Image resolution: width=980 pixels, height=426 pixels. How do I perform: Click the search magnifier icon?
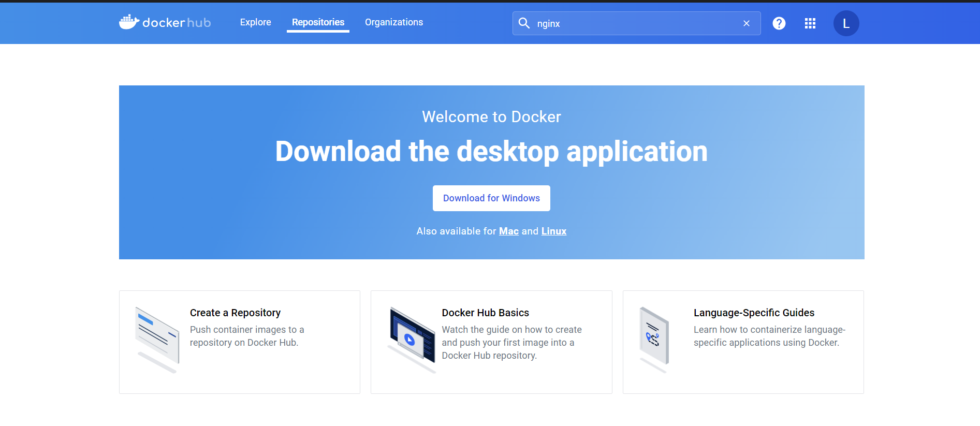click(524, 23)
